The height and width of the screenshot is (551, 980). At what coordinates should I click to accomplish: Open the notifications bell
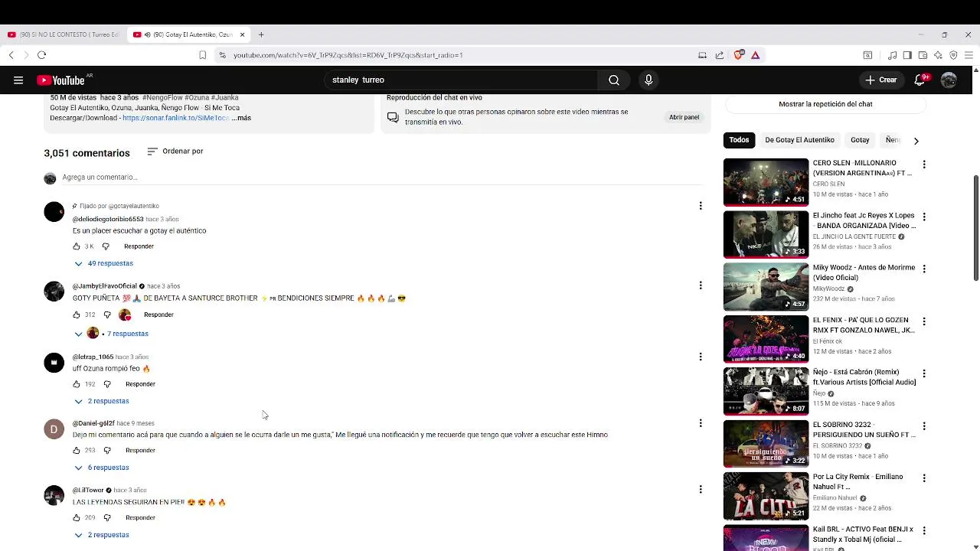[x=921, y=80]
